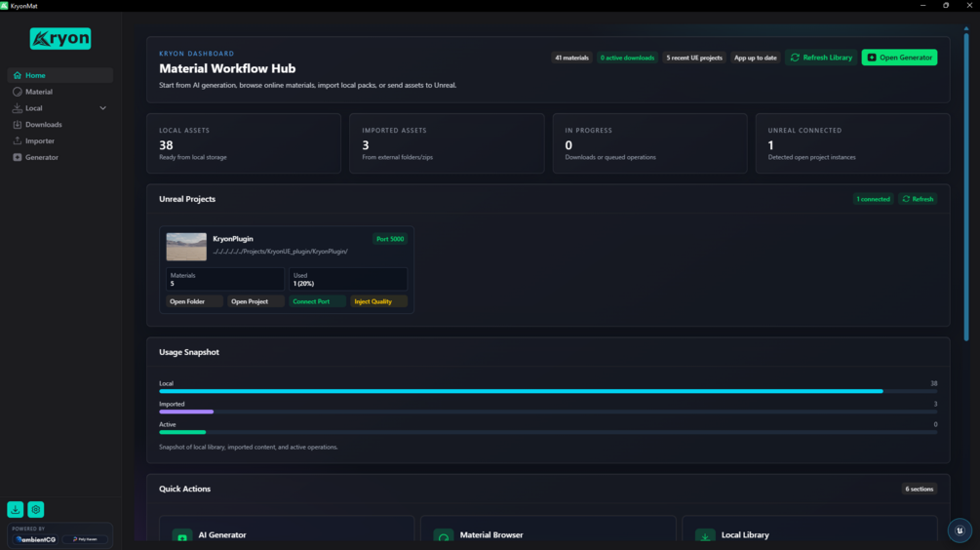Click the KryonPlugin project path text
This screenshot has height=550, width=980.
(281, 252)
